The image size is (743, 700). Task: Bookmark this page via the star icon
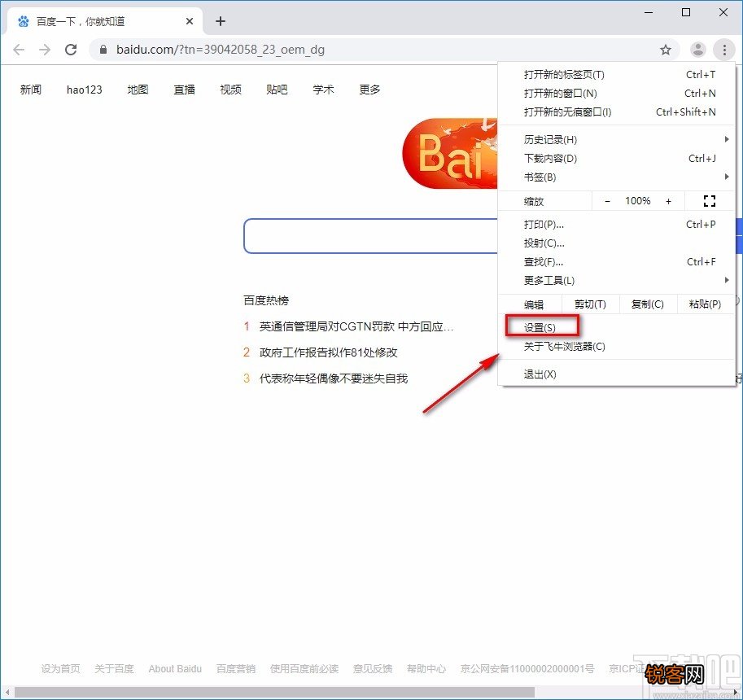[666, 50]
